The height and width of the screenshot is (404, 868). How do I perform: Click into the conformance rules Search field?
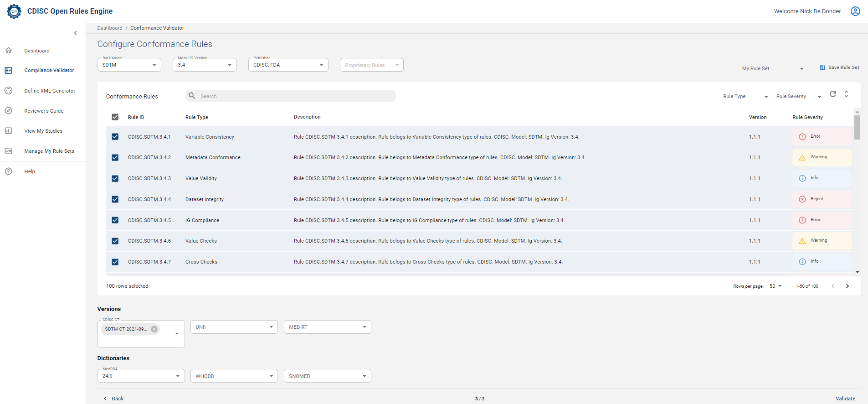coord(291,96)
